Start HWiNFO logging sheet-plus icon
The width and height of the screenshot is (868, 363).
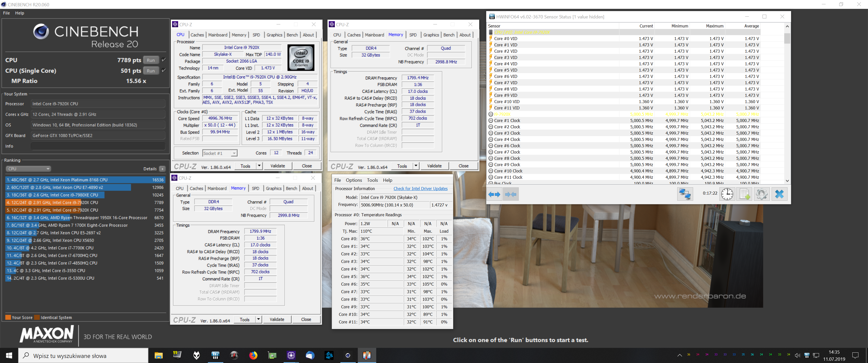click(744, 194)
